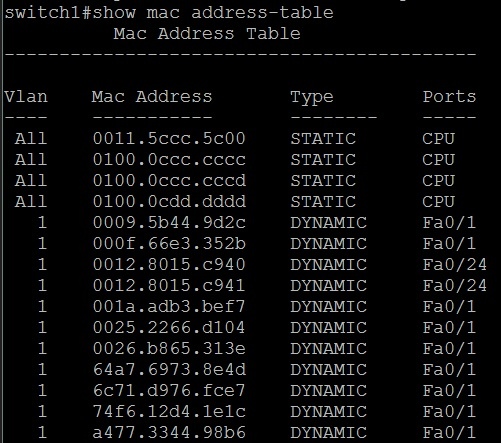Select MAC address 0100.0cdd.dddd
This screenshot has width=501, height=443.
[x=169, y=202]
